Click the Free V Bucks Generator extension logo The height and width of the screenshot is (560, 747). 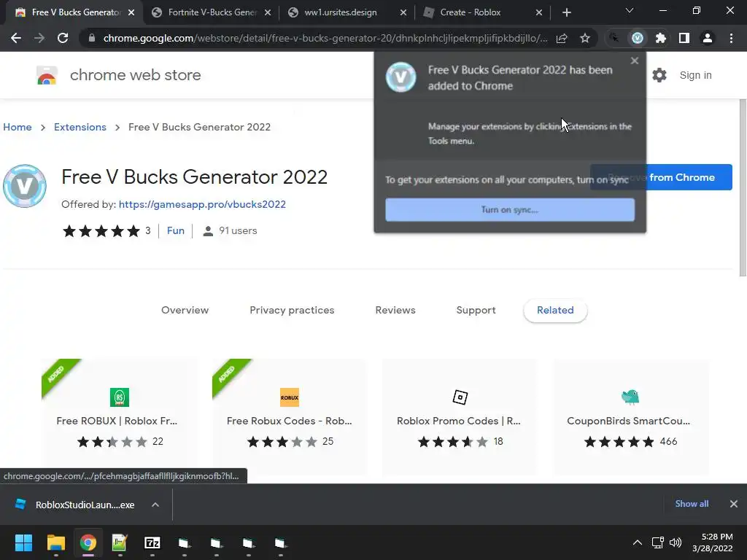point(25,186)
